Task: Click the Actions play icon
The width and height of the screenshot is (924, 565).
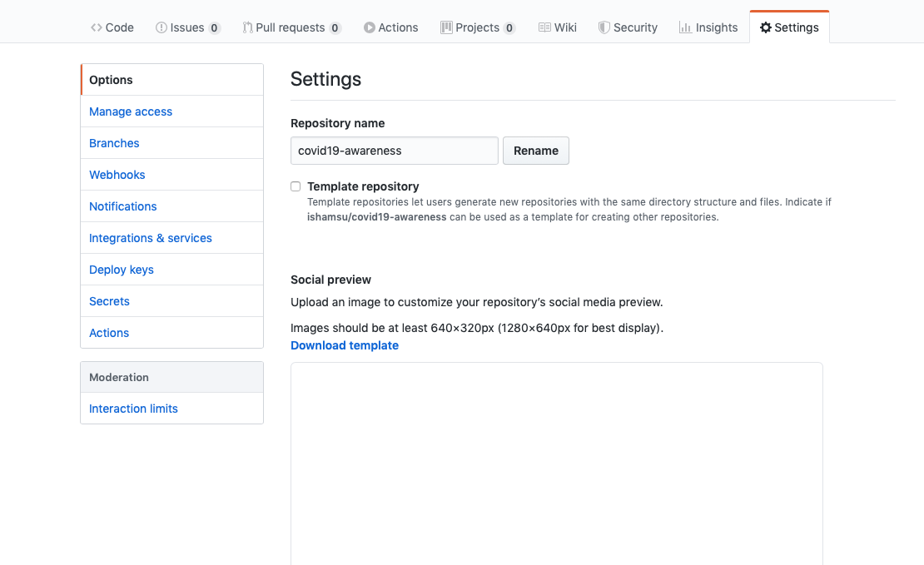Action: pyautogui.click(x=367, y=27)
